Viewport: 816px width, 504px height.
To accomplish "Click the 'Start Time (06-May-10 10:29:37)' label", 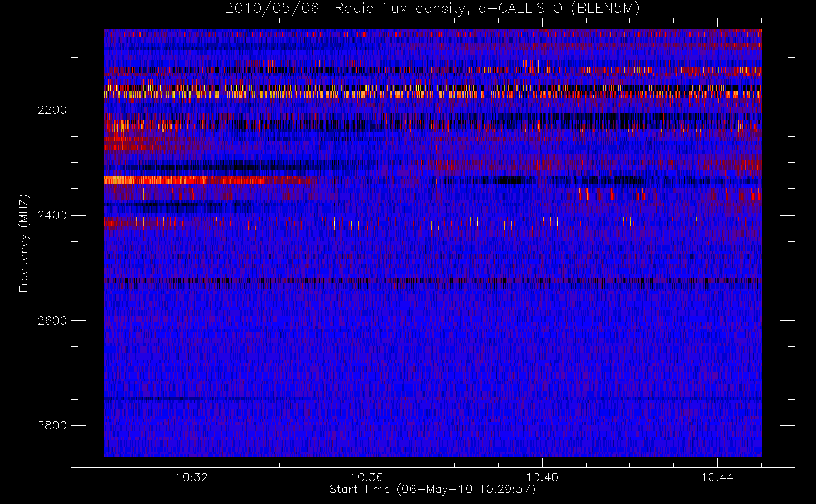I will (x=433, y=489).
